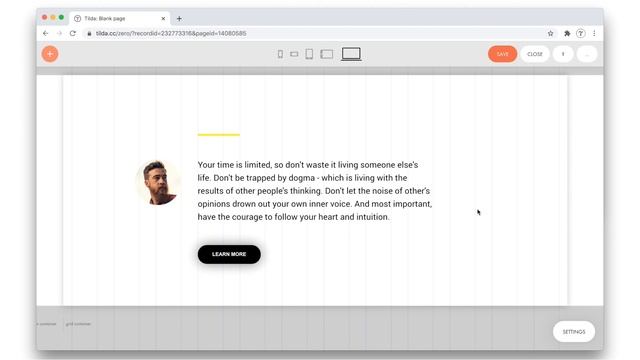The image size is (640, 360).
Task: Bookmark this page with the star icon
Action: [551, 33]
